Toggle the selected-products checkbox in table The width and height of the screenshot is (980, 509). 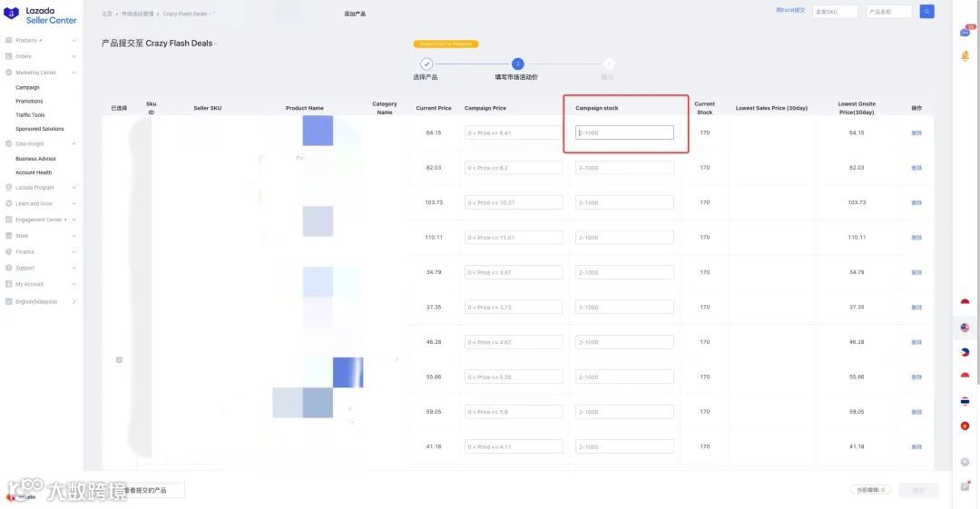119,359
